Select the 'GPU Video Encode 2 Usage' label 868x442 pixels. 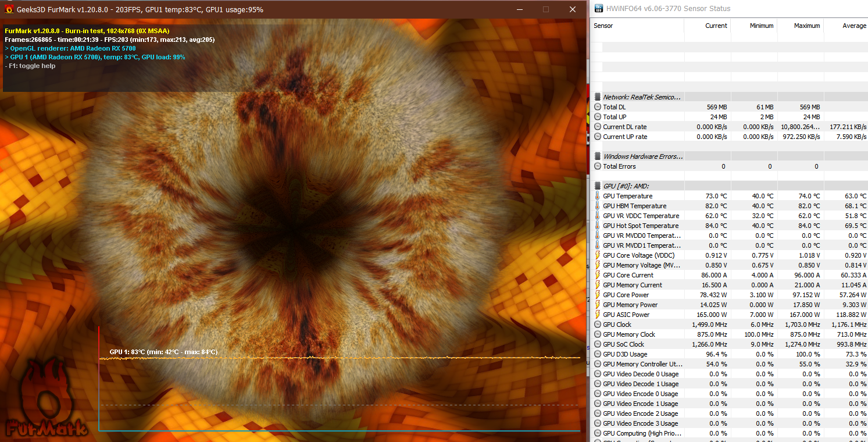tap(641, 414)
